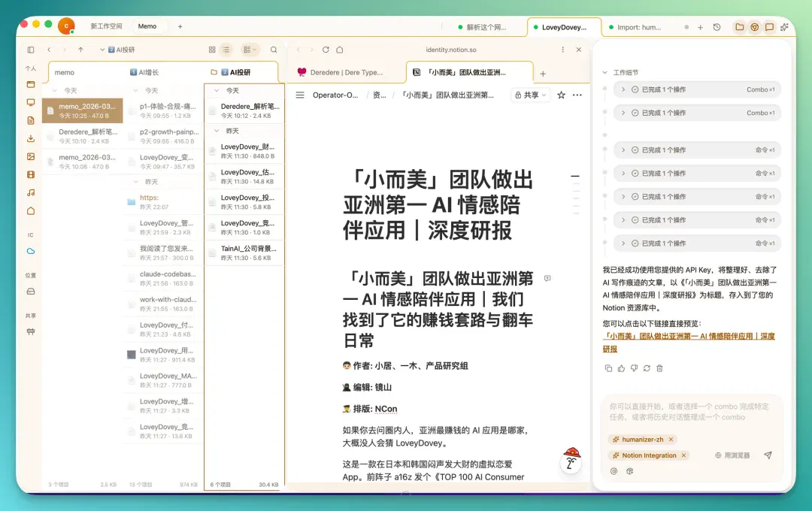Viewport: 812px width, 511px height.
Task: Remove the humanizer-zh combo chip
Action: point(671,440)
